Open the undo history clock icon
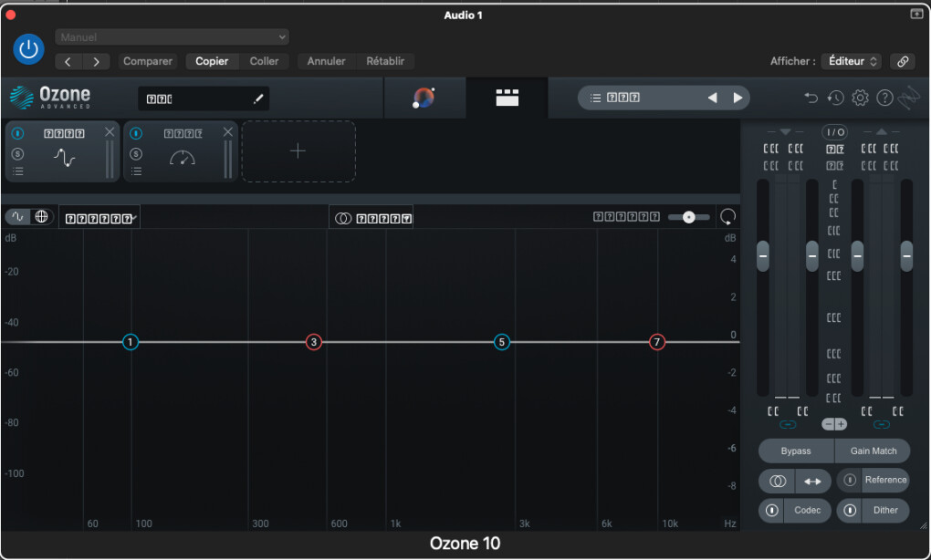This screenshot has height=560, width=931. (x=835, y=98)
